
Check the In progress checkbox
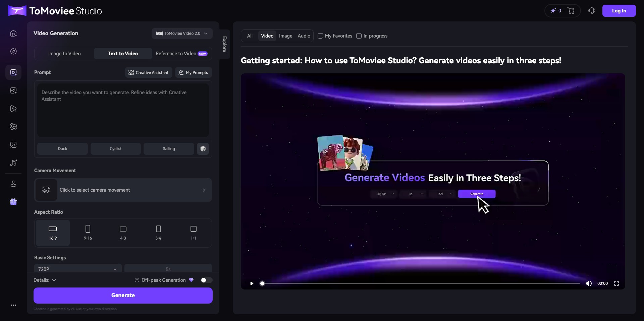click(x=359, y=36)
